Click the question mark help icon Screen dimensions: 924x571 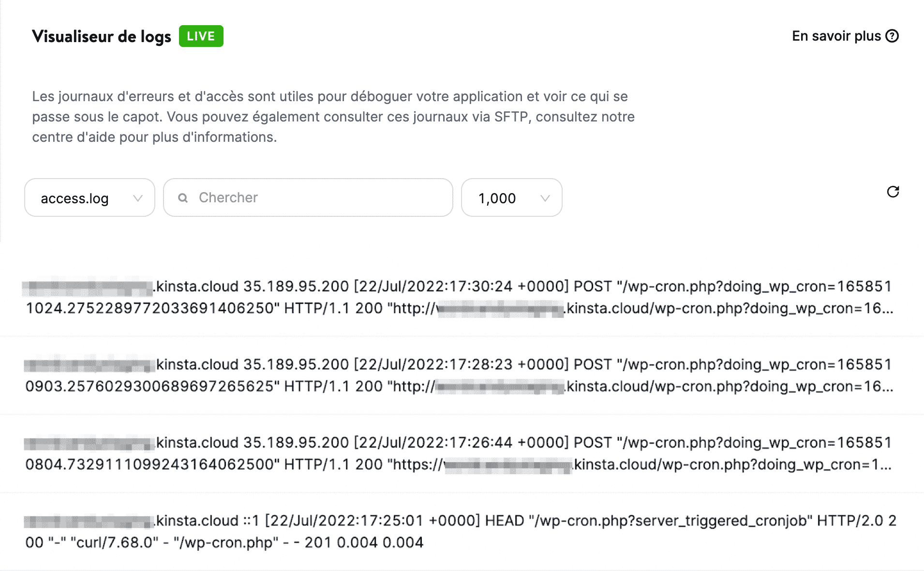892,36
